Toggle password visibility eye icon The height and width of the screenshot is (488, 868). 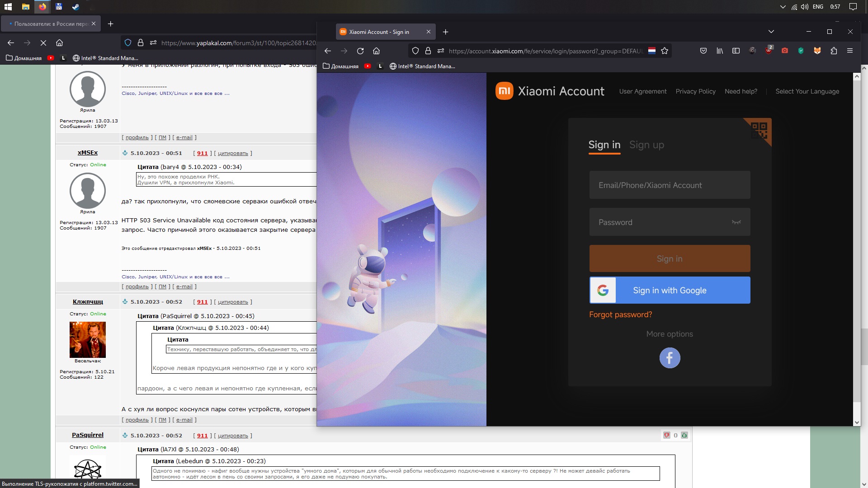coord(736,222)
